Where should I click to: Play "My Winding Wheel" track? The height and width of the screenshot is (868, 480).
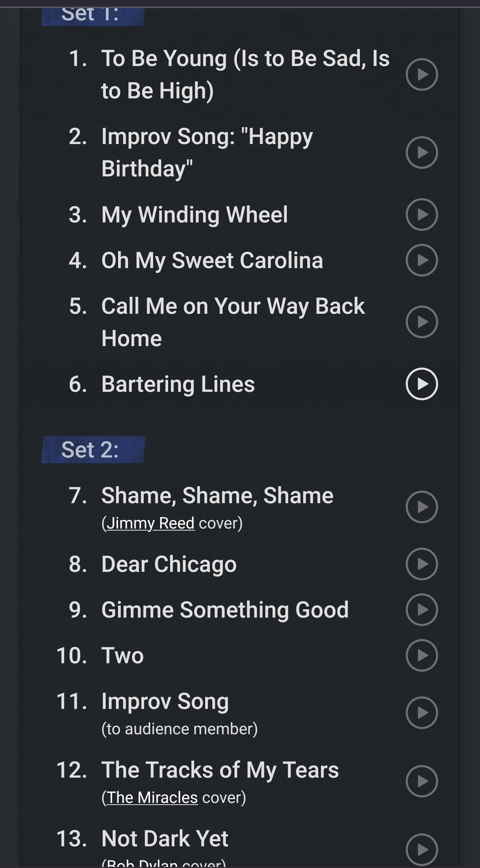[421, 215]
